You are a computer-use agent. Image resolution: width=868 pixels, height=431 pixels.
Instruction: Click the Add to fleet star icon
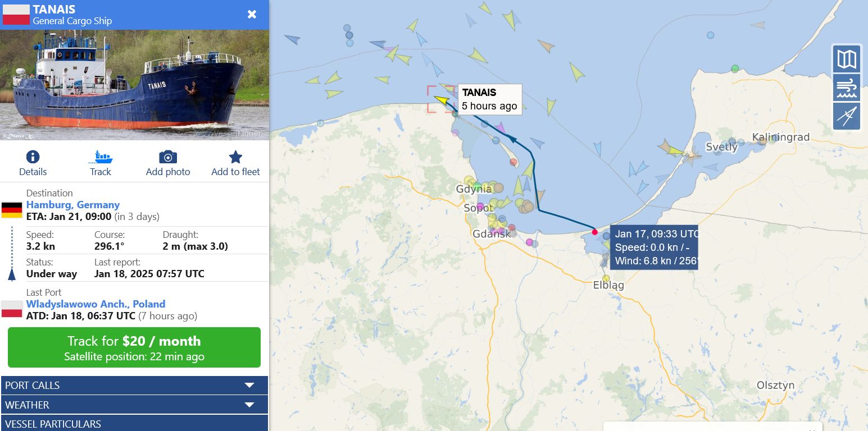[235, 157]
